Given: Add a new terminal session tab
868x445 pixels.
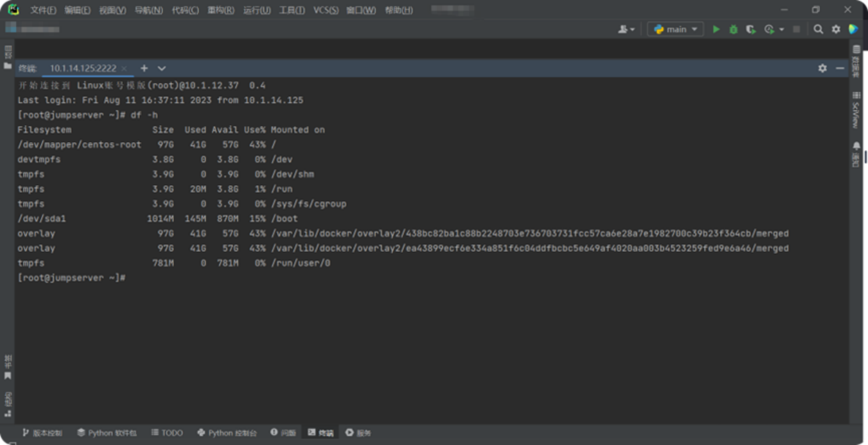Looking at the screenshot, I should (144, 68).
